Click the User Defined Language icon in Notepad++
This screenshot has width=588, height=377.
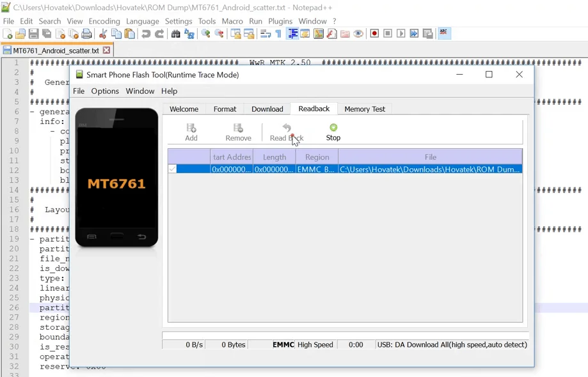point(305,34)
